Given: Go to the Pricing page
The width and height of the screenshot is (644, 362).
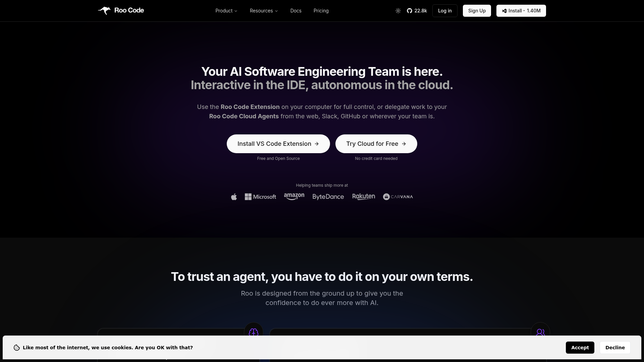Looking at the screenshot, I should click(321, 11).
